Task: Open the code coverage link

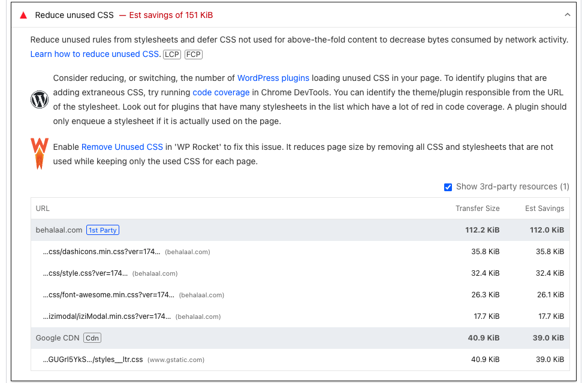Action: pyautogui.click(x=221, y=93)
